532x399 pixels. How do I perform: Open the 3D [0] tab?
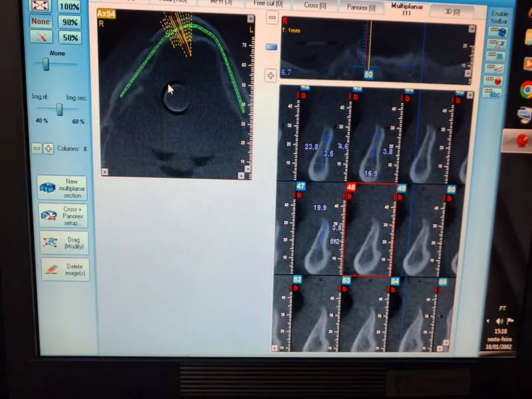(452, 11)
